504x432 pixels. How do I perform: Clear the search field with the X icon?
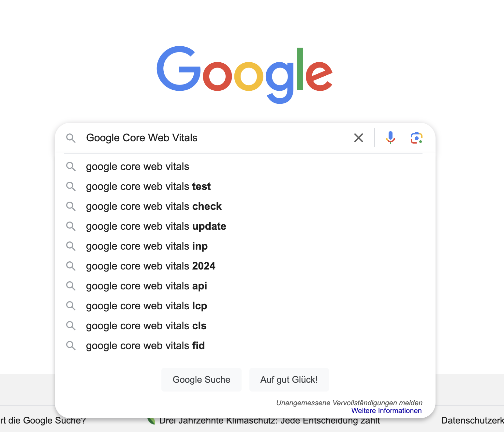click(x=359, y=138)
